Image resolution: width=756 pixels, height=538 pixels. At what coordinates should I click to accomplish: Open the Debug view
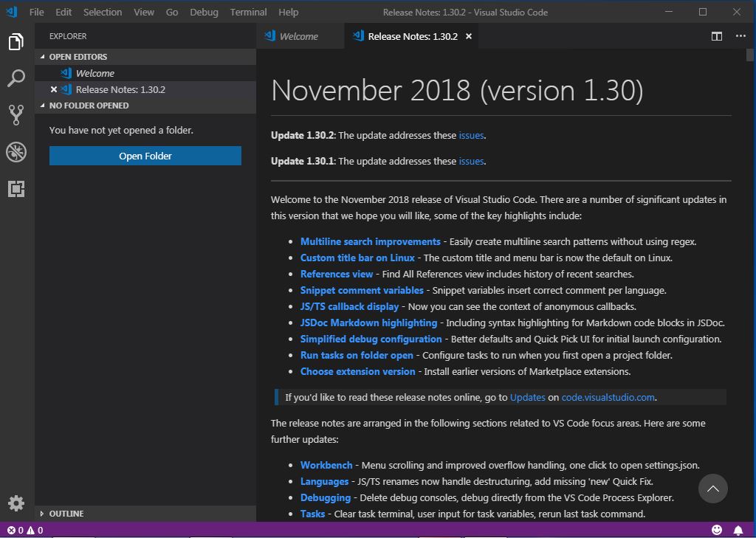(16, 152)
